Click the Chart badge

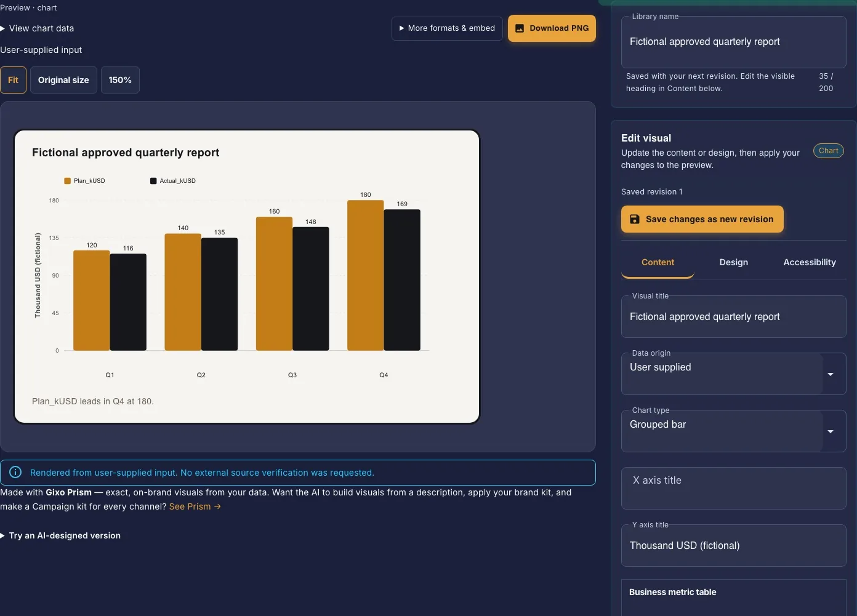[828, 151]
